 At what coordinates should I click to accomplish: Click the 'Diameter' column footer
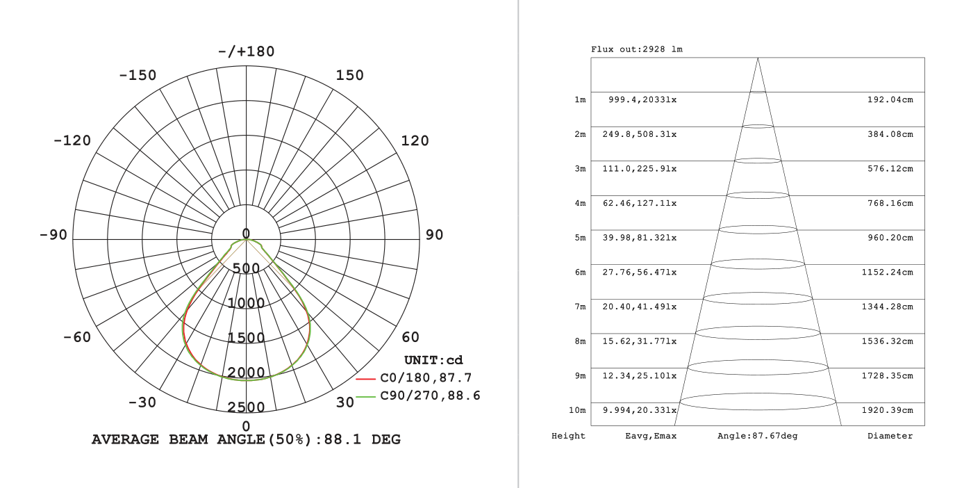tap(890, 436)
